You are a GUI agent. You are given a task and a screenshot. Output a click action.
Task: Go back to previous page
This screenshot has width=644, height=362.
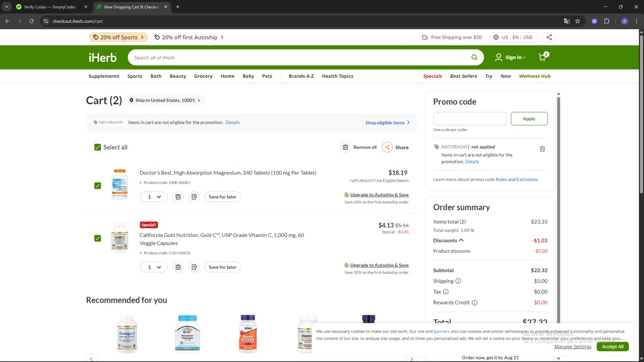click(x=7, y=21)
